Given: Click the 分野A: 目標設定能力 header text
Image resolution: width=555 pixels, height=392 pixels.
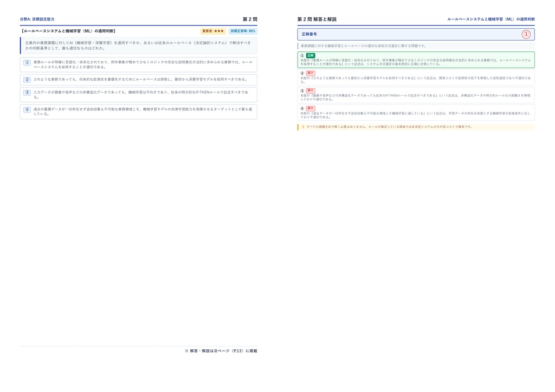Looking at the screenshot, I should point(37,19).
